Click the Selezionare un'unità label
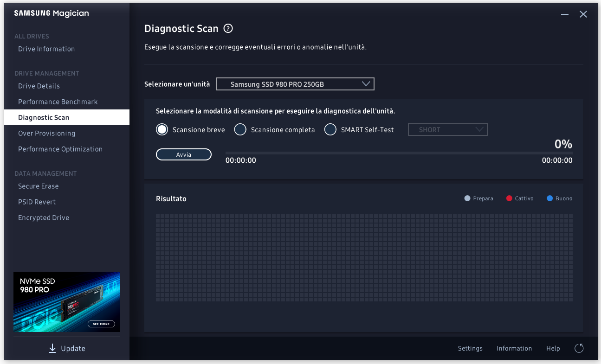The height and width of the screenshot is (364, 601). [x=177, y=84]
